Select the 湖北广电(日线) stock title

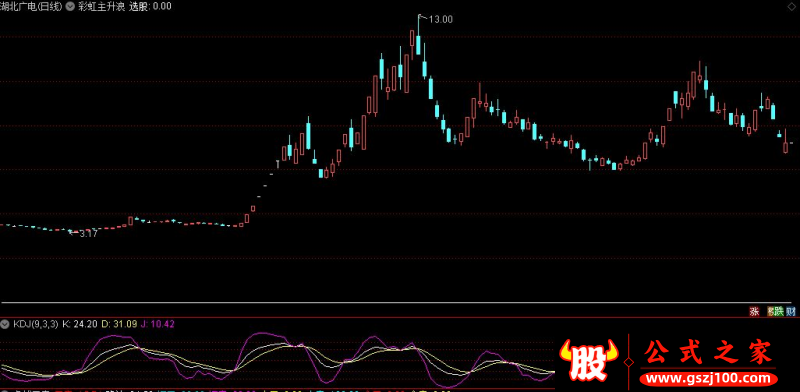31,6
